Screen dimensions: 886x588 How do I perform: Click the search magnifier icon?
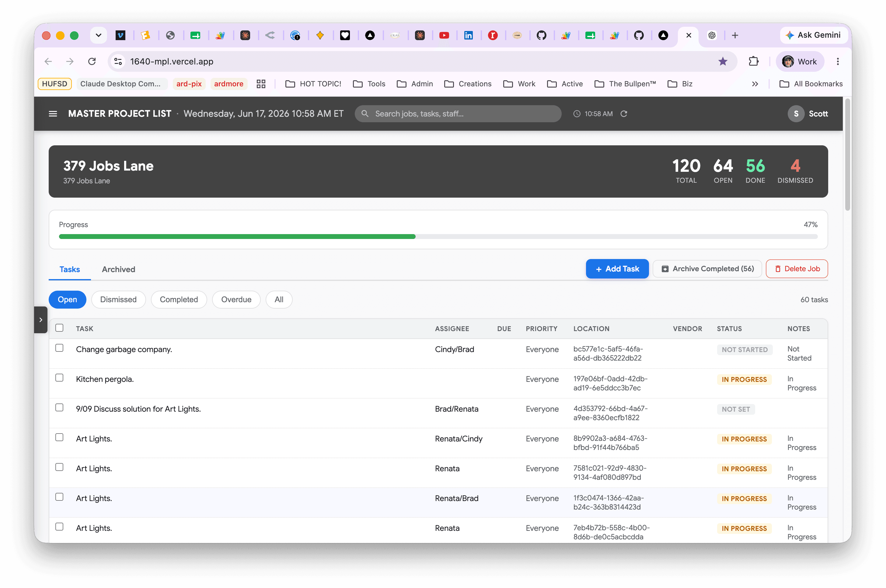pos(365,113)
